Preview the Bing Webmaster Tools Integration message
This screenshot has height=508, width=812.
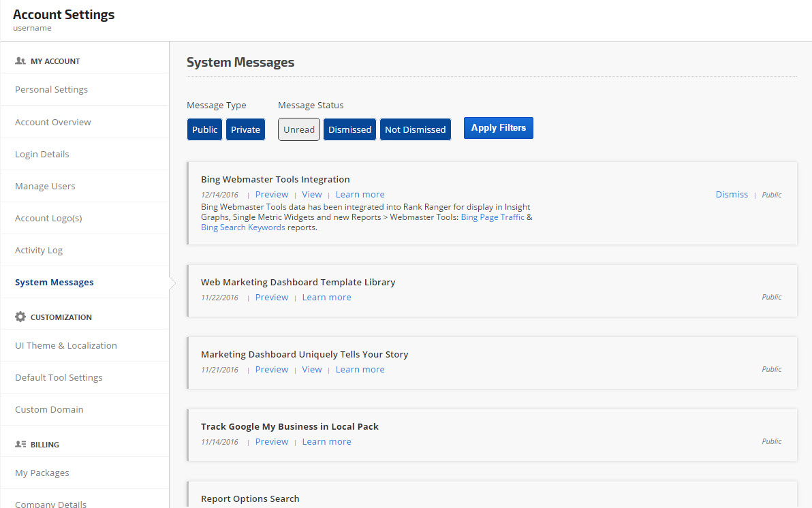(272, 195)
